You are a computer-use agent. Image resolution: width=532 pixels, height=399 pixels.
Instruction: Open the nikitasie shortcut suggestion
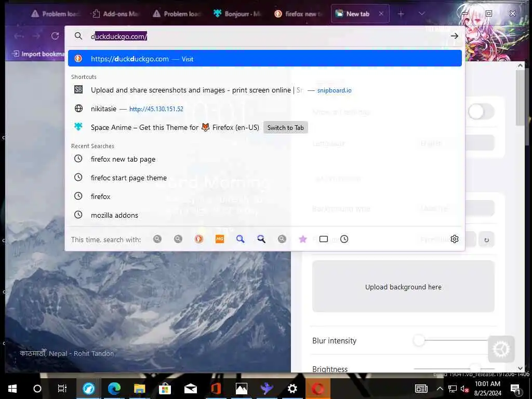(264, 109)
